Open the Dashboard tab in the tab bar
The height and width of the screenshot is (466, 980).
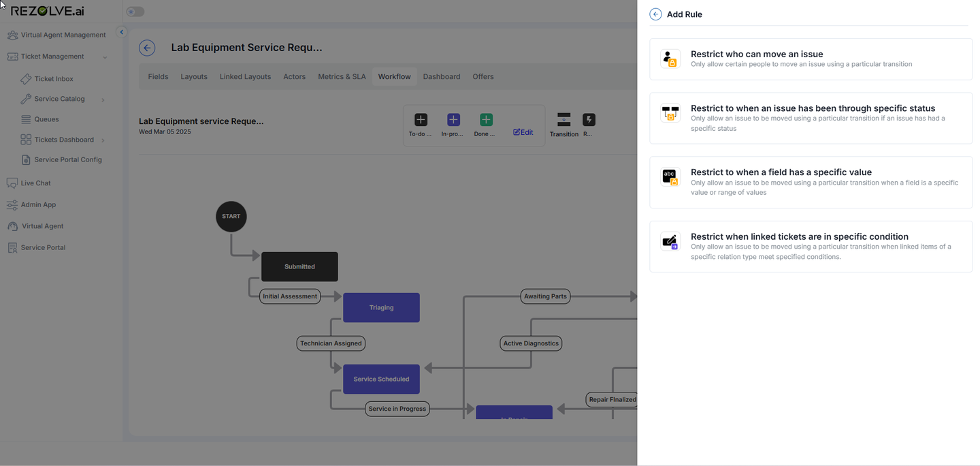point(442,77)
